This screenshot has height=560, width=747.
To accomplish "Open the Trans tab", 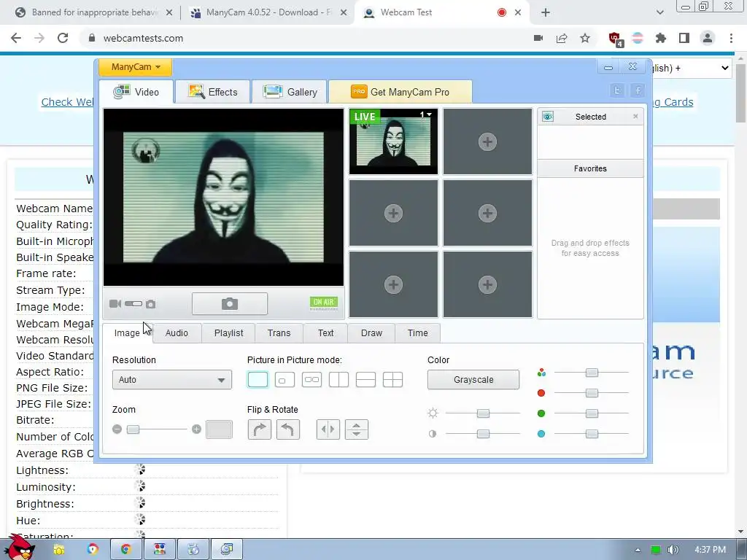I will pyautogui.click(x=279, y=332).
